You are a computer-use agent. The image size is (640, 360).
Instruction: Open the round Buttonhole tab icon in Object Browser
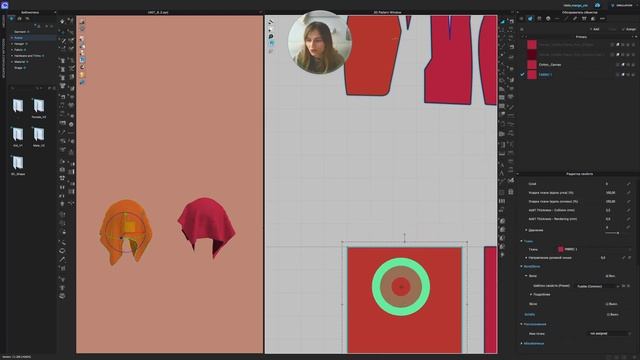point(548,19)
